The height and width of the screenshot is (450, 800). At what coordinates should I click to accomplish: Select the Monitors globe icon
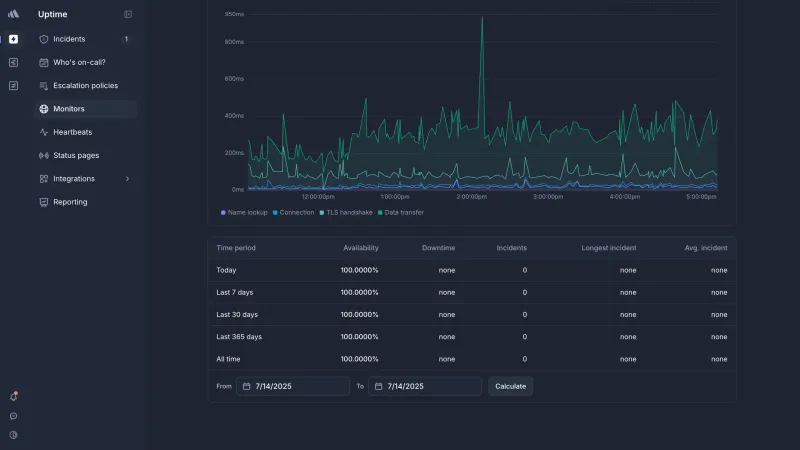click(44, 109)
